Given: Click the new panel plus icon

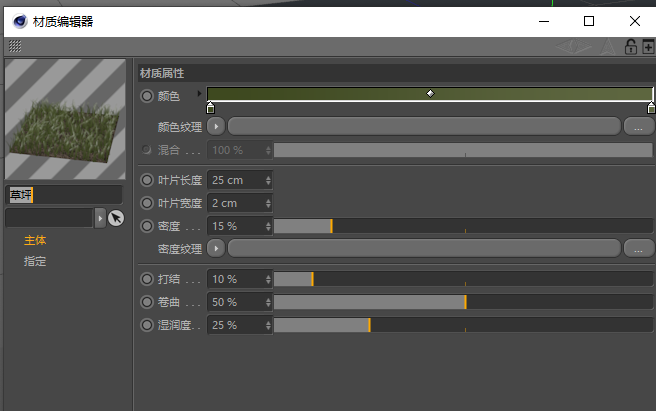Looking at the screenshot, I should pyautogui.click(x=648, y=46).
